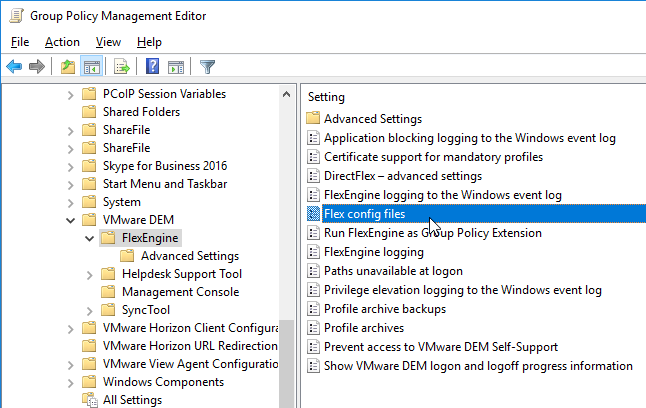Click the tree pane scroll up arrow
This screenshot has height=408, width=646.
pos(286,94)
